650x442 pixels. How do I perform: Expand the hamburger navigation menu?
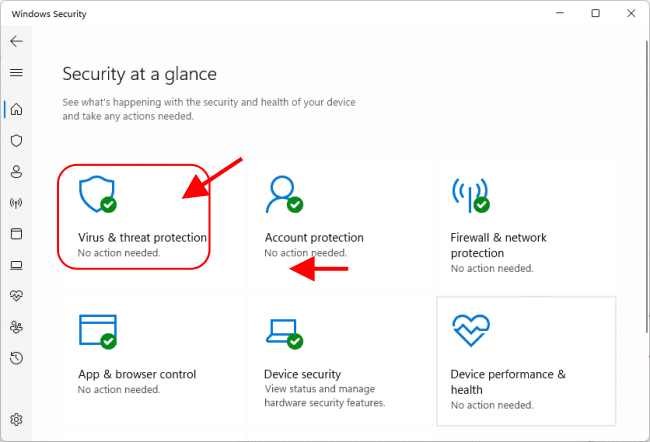(x=16, y=73)
